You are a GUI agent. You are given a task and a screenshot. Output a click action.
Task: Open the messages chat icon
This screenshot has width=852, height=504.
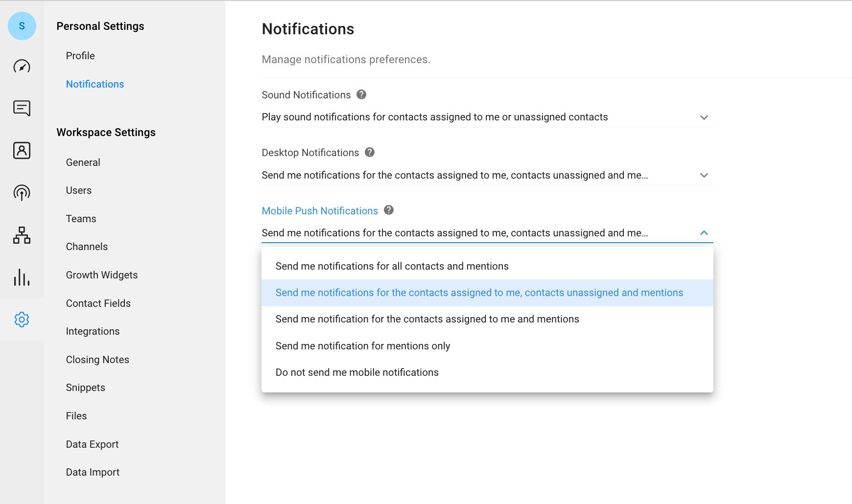coord(22,108)
